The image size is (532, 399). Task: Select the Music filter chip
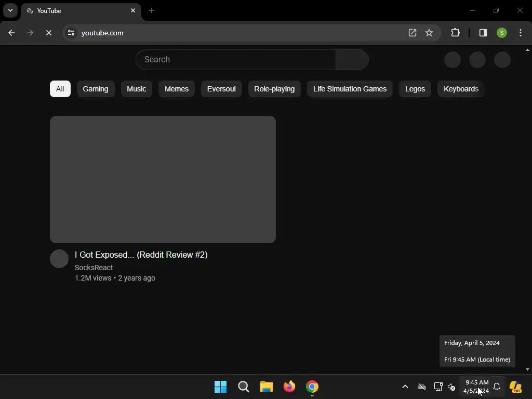point(137,89)
